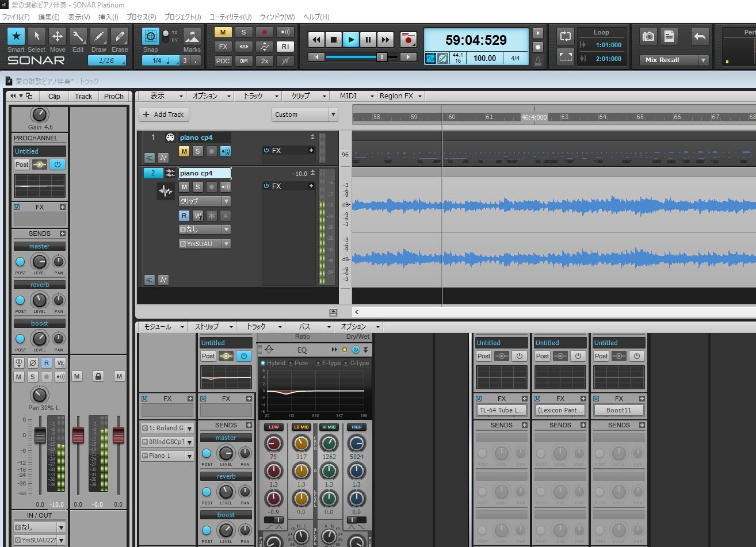
Task: Click the 59:04:529 time display
Action: coord(476,40)
